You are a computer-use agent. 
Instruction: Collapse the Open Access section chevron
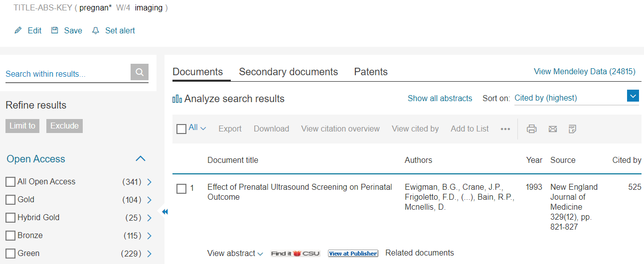141,159
